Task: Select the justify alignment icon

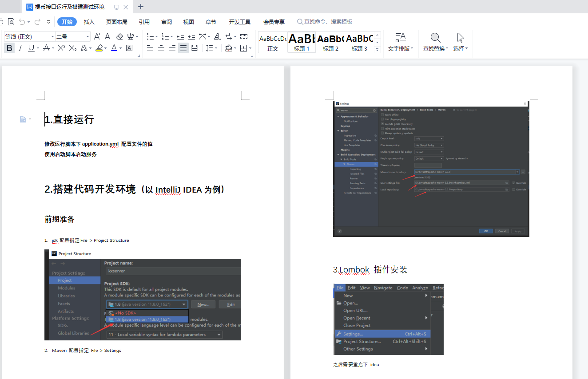Action: tap(183, 48)
